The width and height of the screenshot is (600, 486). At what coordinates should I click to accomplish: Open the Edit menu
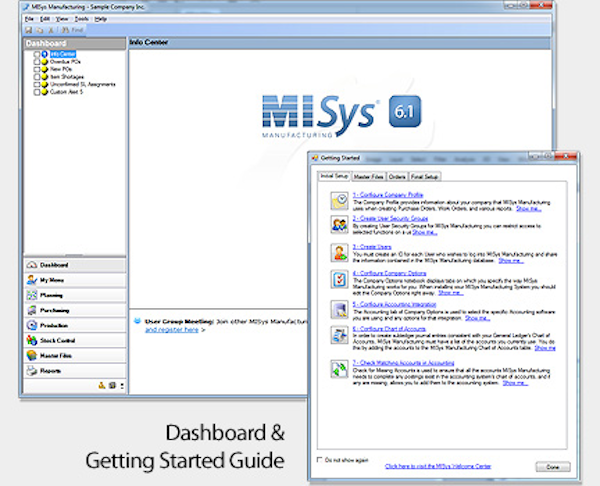pyautogui.click(x=45, y=19)
